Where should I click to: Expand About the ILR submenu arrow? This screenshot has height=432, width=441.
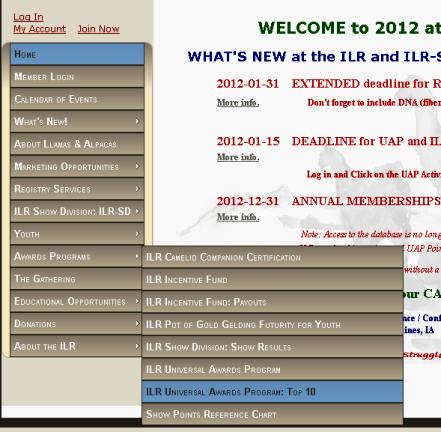click(137, 346)
